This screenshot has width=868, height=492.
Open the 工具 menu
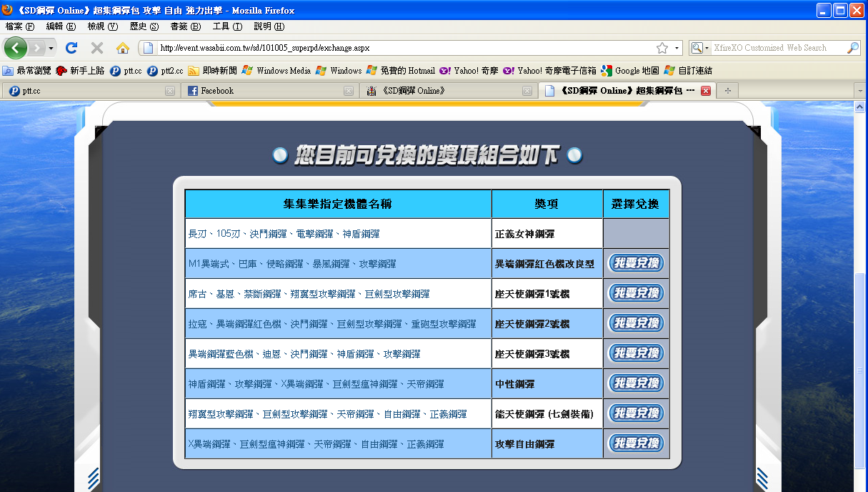[x=226, y=26]
